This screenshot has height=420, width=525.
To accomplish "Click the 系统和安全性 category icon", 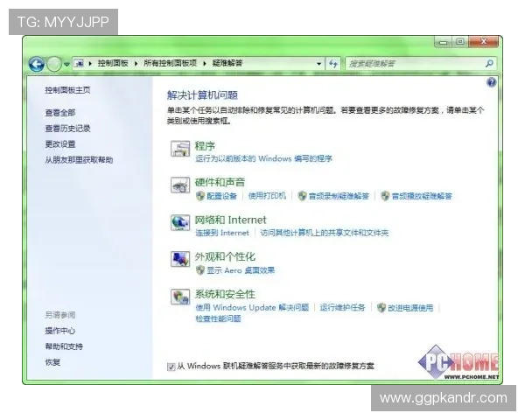I will click(180, 297).
